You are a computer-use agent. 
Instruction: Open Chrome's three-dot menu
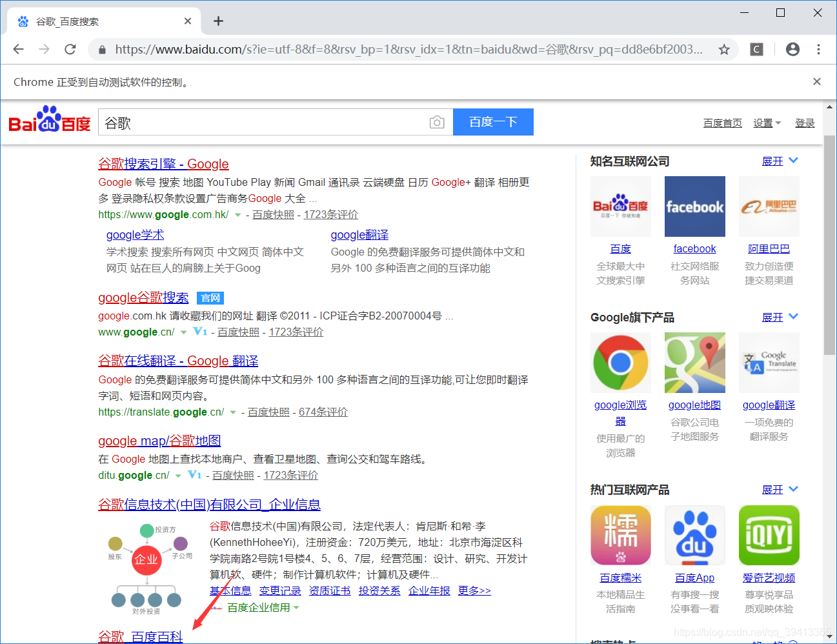[818, 49]
